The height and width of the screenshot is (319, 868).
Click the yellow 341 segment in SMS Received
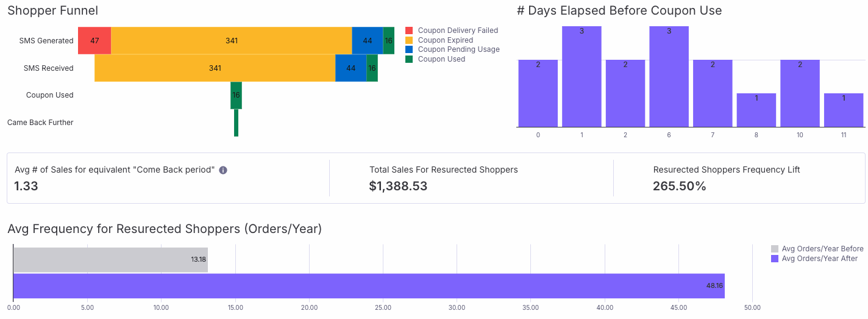[x=215, y=68]
